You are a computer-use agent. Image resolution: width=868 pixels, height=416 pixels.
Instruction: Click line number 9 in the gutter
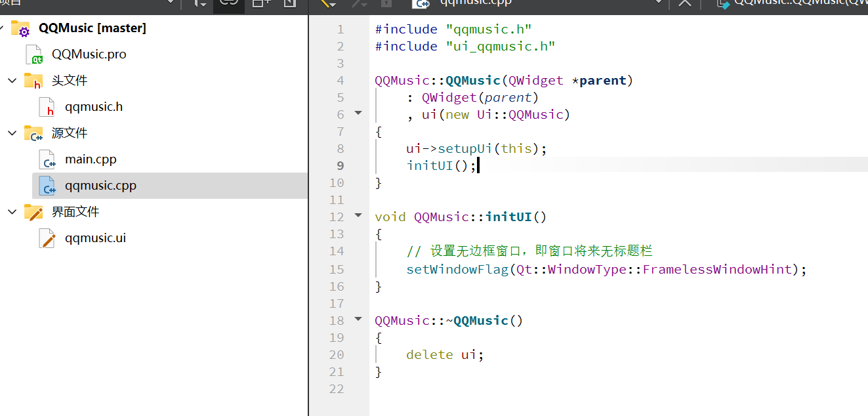[x=340, y=166]
